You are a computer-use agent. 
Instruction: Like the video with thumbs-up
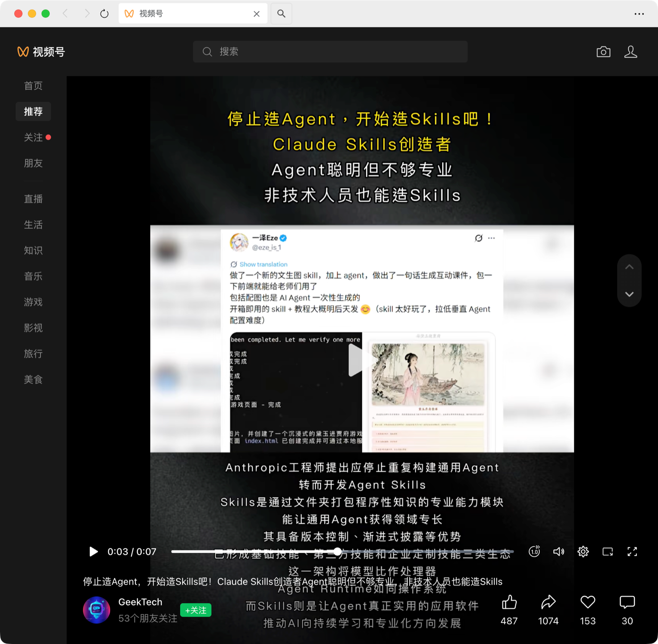[x=509, y=603]
